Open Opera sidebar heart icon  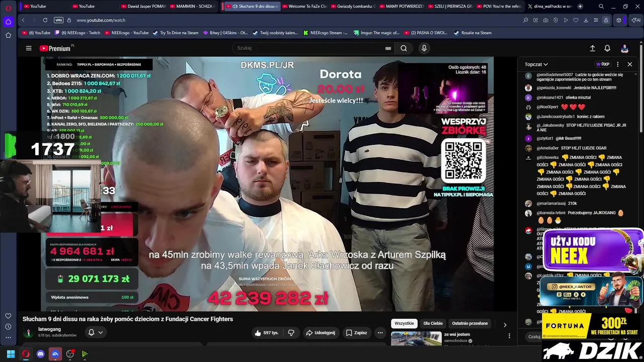[x=8, y=316]
